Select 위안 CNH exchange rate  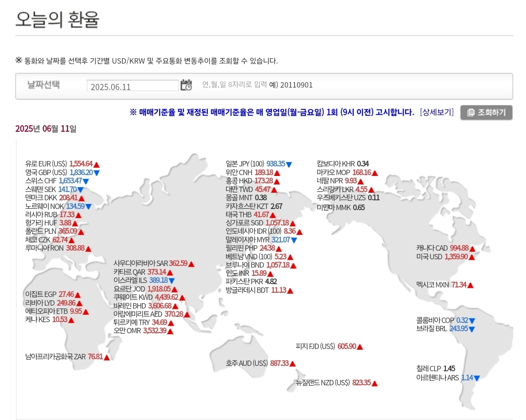(253, 173)
